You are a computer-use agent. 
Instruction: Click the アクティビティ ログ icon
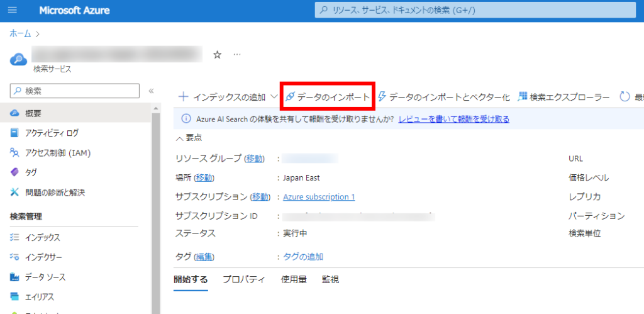[15, 133]
